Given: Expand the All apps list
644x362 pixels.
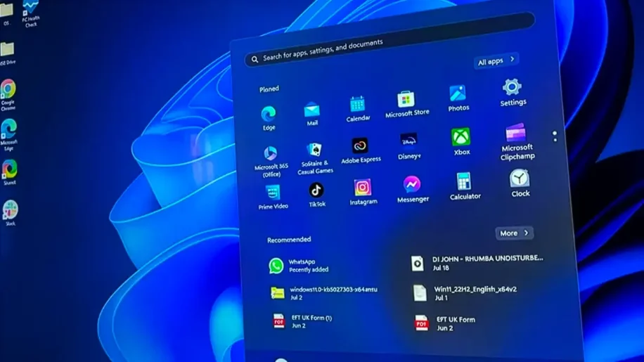Looking at the screenshot, I should point(496,61).
